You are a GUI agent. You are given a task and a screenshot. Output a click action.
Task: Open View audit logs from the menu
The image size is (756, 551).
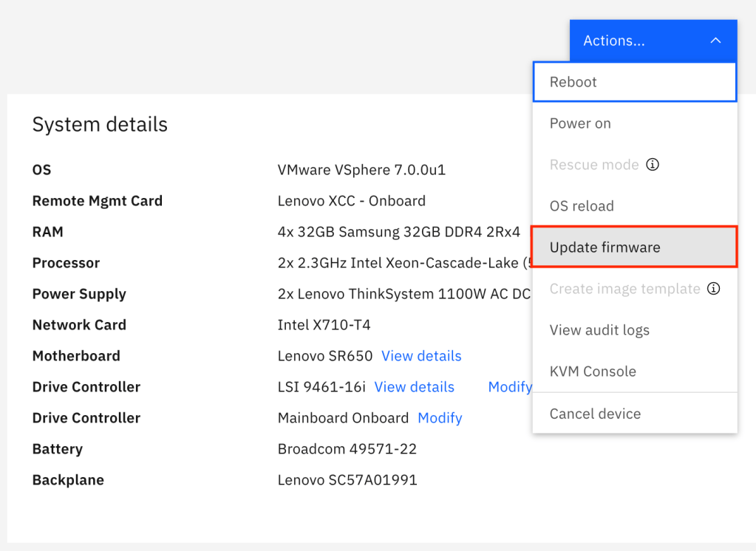[x=599, y=330]
